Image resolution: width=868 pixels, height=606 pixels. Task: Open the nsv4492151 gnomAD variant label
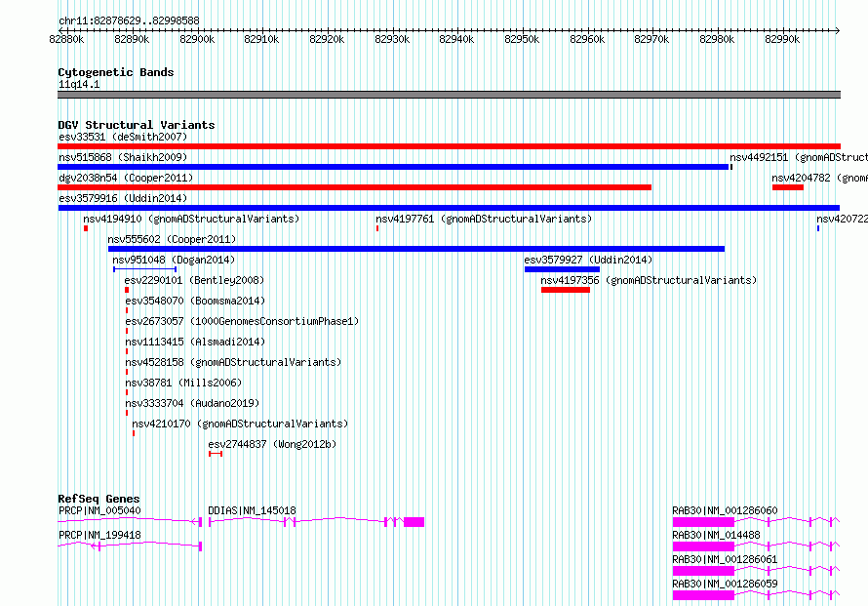[x=798, y=157]
